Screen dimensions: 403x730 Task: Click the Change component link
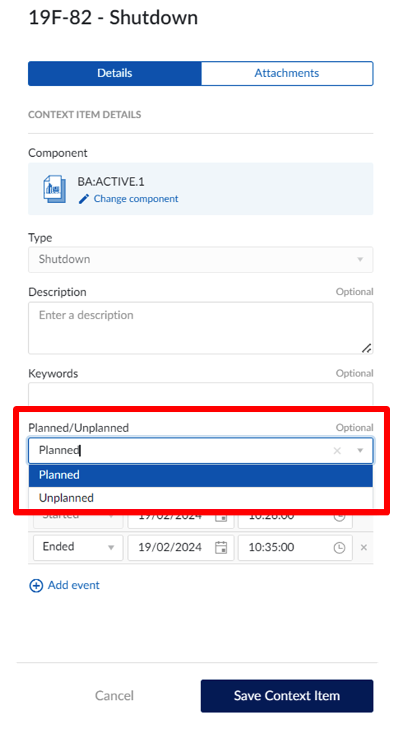click(x=136, y=199)
